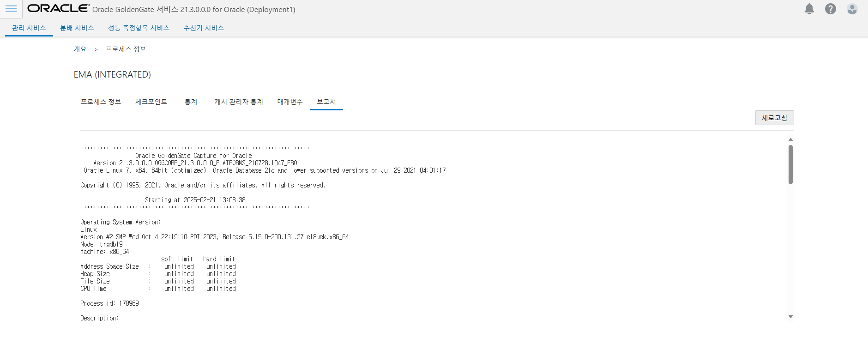Click 'Oracle GoldenGate Capture for Oracle' line
The image size is (868, 362).
[x=193, y=156]
